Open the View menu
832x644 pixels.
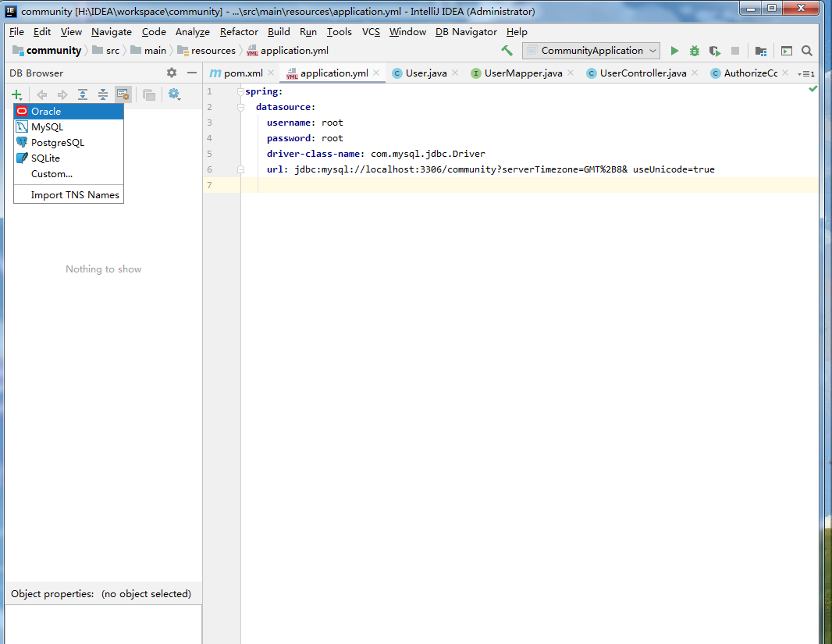71,32
